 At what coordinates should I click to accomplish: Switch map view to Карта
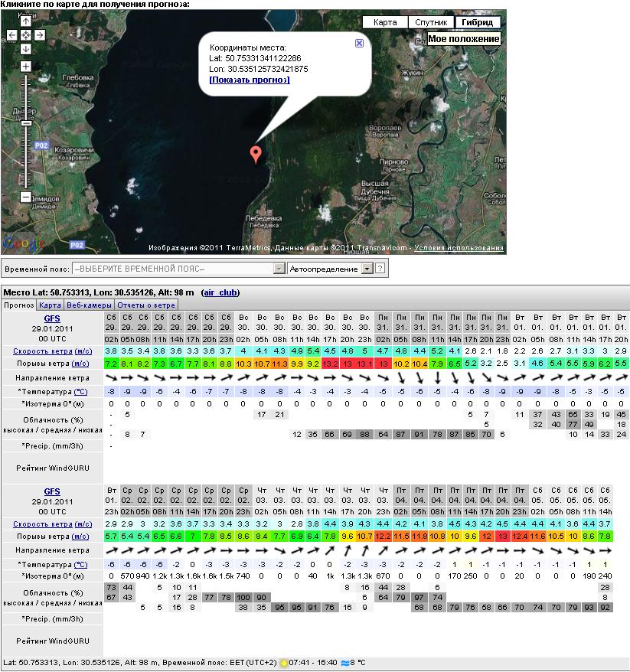(x=384, y=22)
